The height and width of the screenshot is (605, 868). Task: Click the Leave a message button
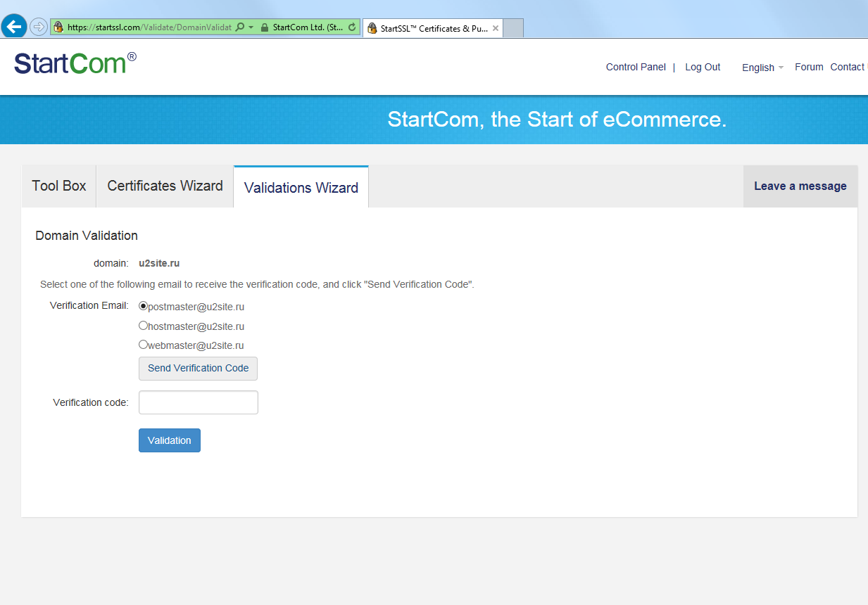click(x=800, y=186)
